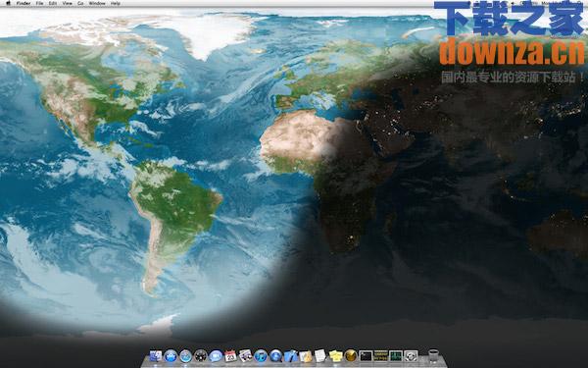
Task: Open the Window menu
Action: pos(97,3)
